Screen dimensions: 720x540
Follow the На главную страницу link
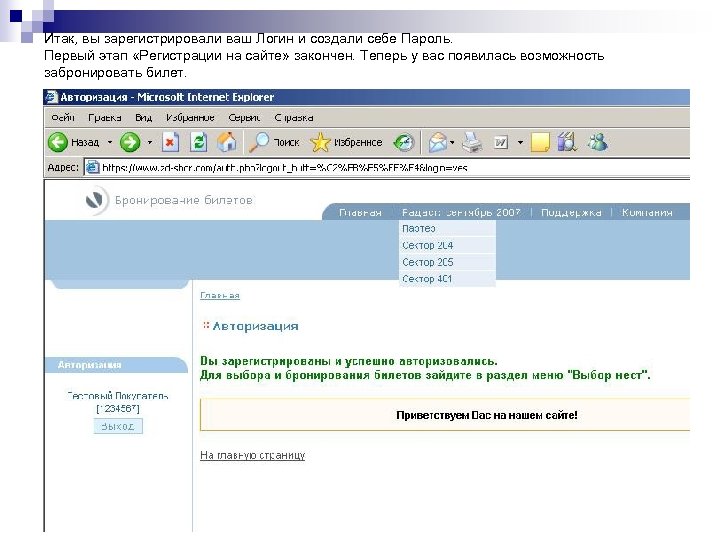pos(253,455)
